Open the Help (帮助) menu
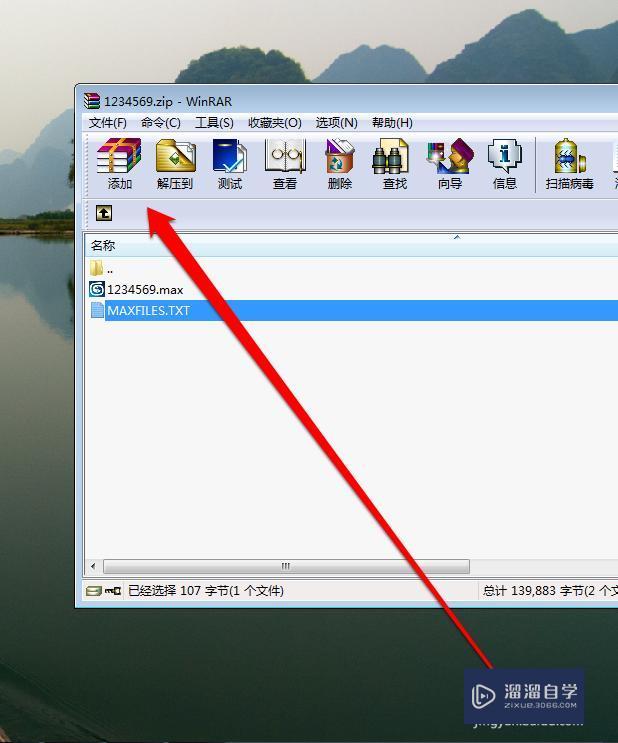The height and width of the screenshot is (743, 618). 392,123
